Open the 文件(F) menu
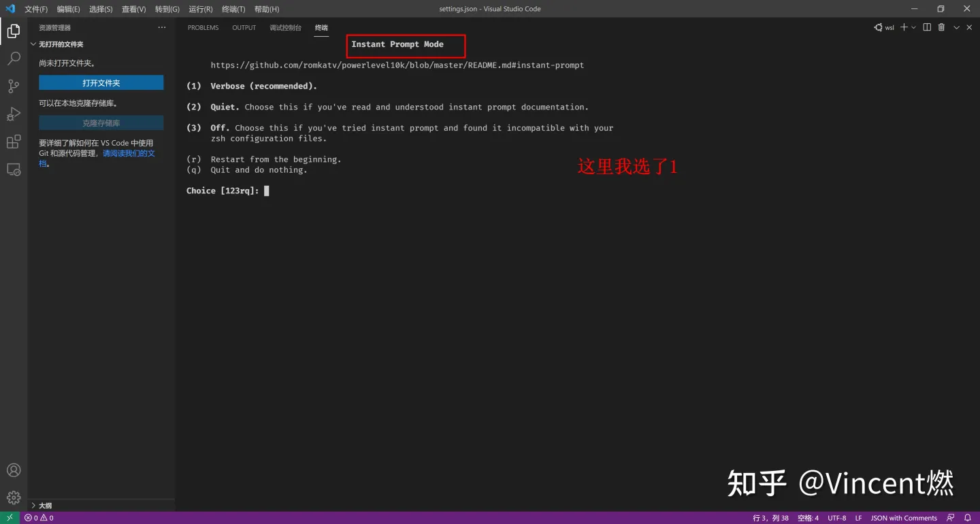 click(36, 9)
